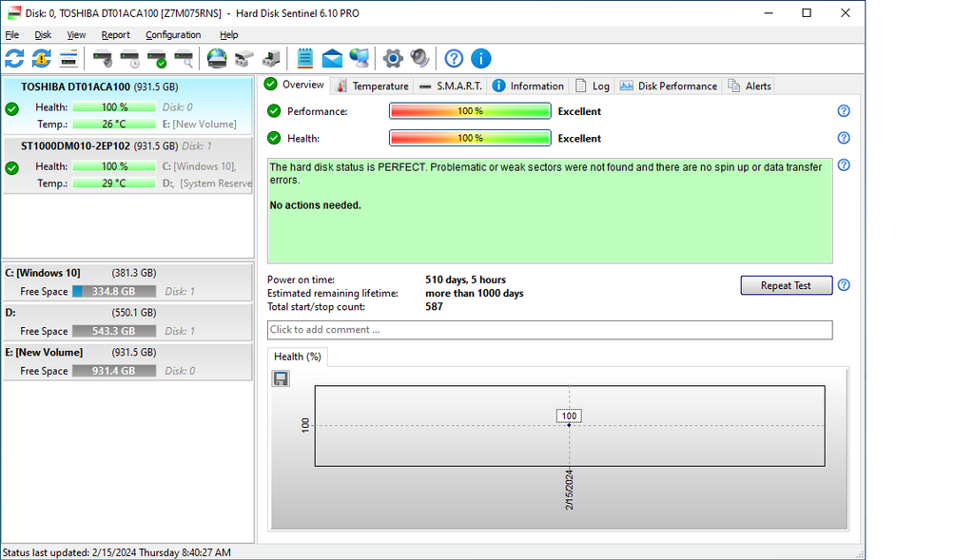Viewport: 974px width, 560px height.
Task: Select the C: [Windows 10] partition
Action: click(128, 281)
